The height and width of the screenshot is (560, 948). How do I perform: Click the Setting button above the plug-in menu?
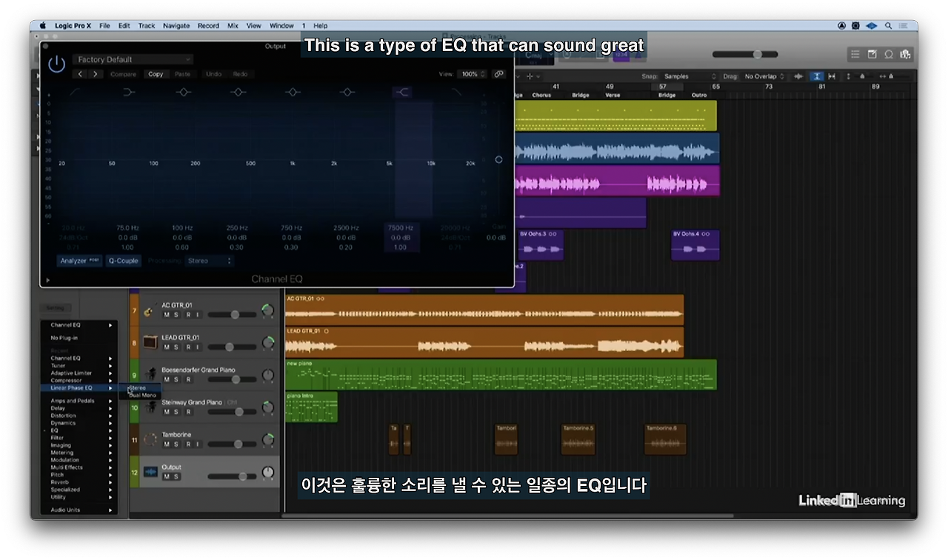point(54,307)
